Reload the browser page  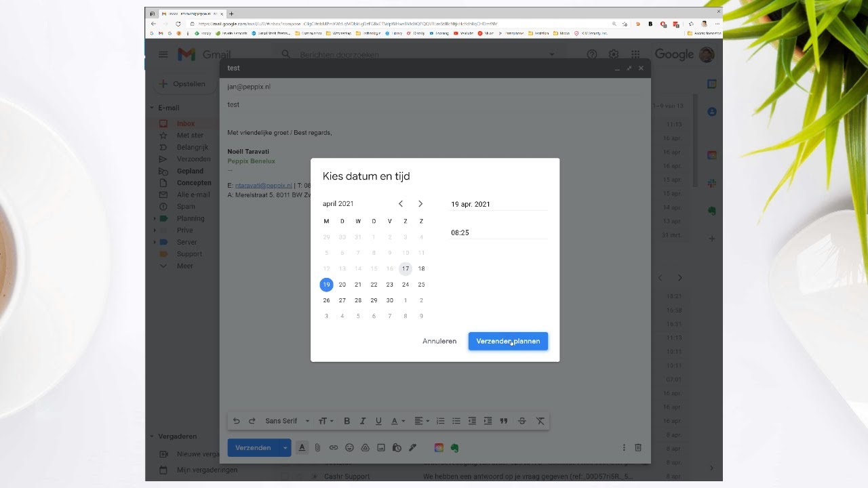178,24
